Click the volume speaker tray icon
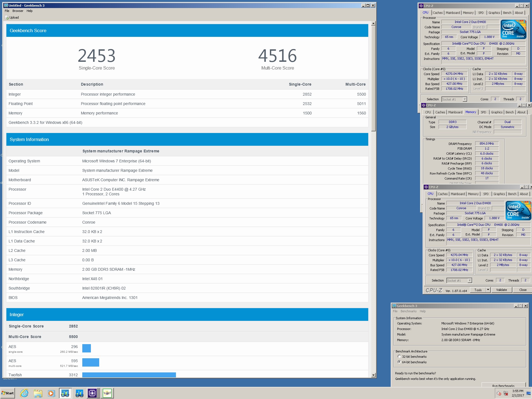 (x=499, y=393)
